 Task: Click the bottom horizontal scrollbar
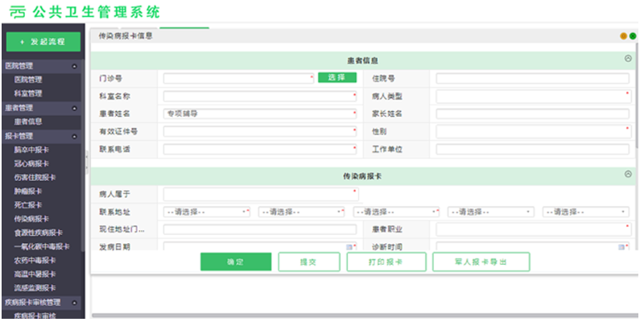(365, 316)
